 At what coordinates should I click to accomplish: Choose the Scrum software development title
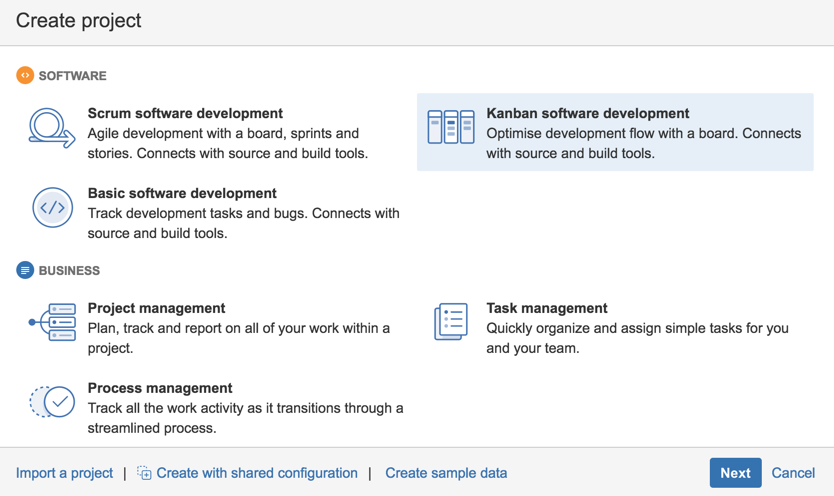pos(185,114)
